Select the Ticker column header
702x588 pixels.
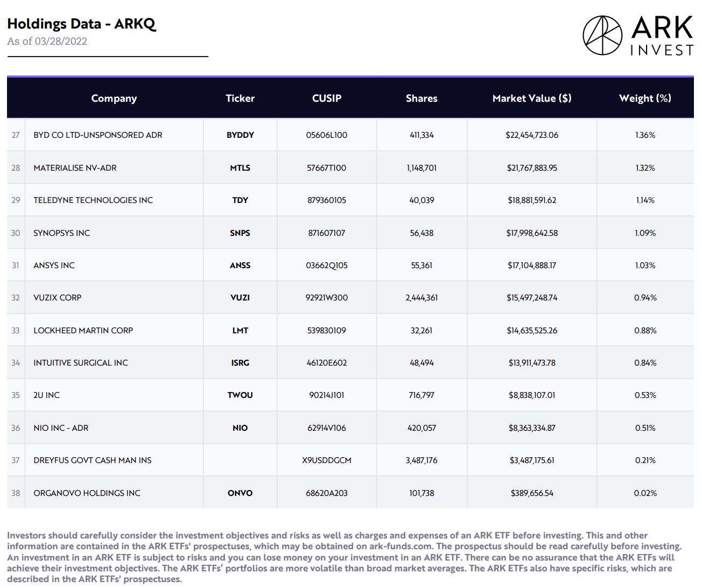[x=240, y=98]
